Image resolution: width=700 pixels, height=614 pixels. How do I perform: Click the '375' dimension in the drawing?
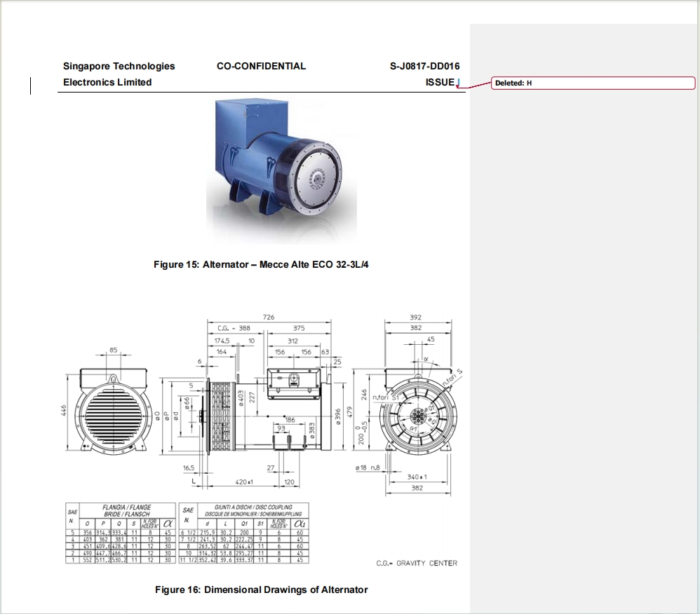point(299,328)
